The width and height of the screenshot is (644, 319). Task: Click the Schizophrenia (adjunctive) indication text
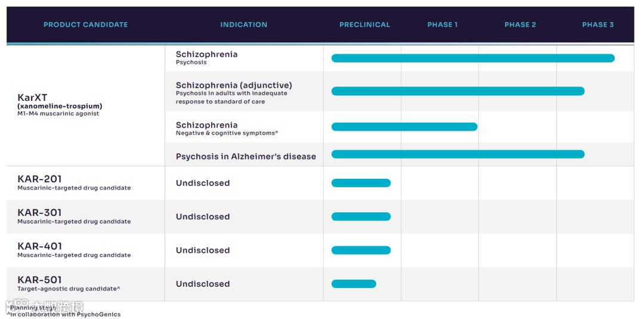[x=234, y=85]
